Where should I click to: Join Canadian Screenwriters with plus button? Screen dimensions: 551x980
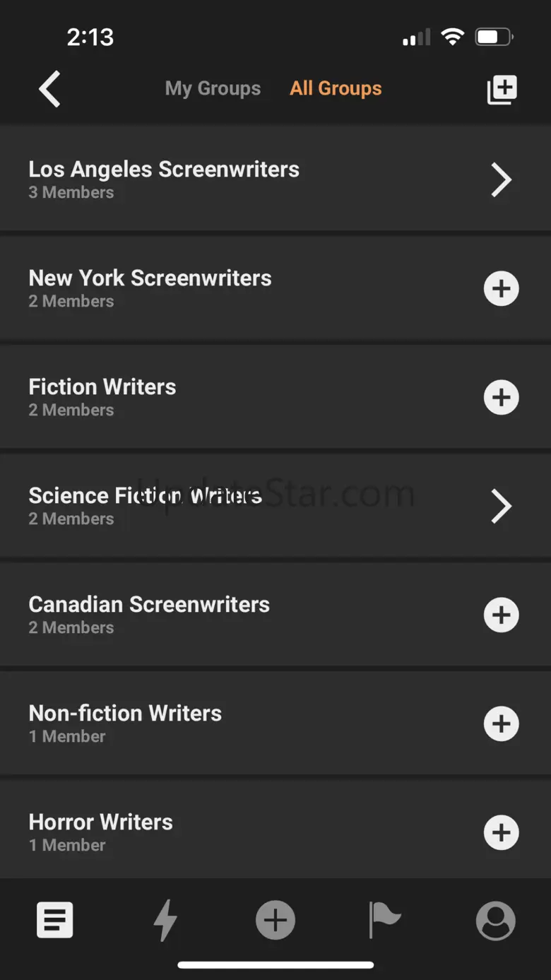click(x=501, y=615)
